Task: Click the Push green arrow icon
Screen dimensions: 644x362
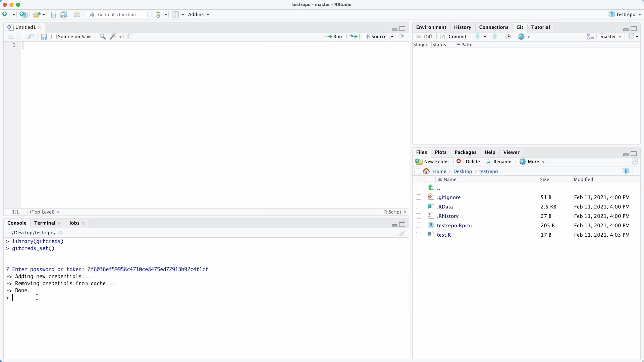Action: click(x=495, y=37)
